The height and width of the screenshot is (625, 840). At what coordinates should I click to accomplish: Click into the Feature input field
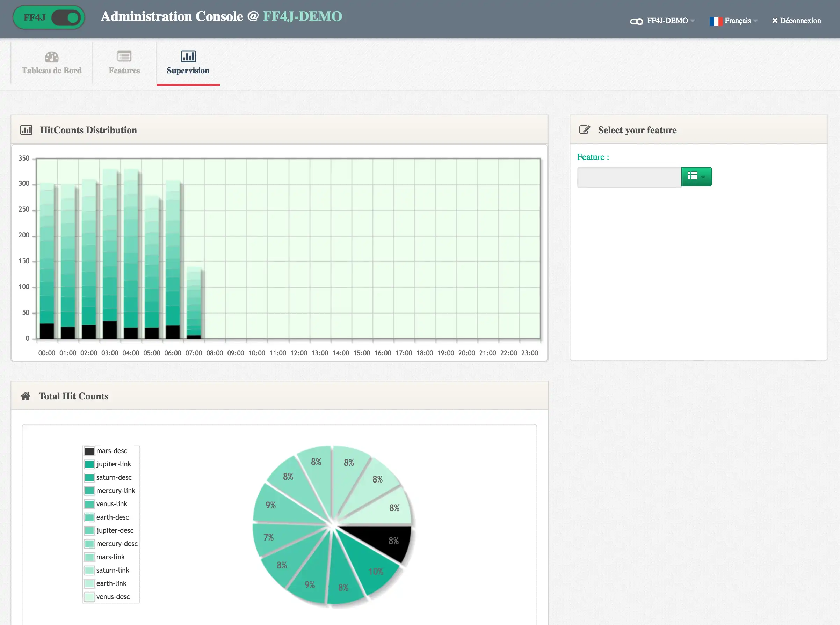coord(629,177)
